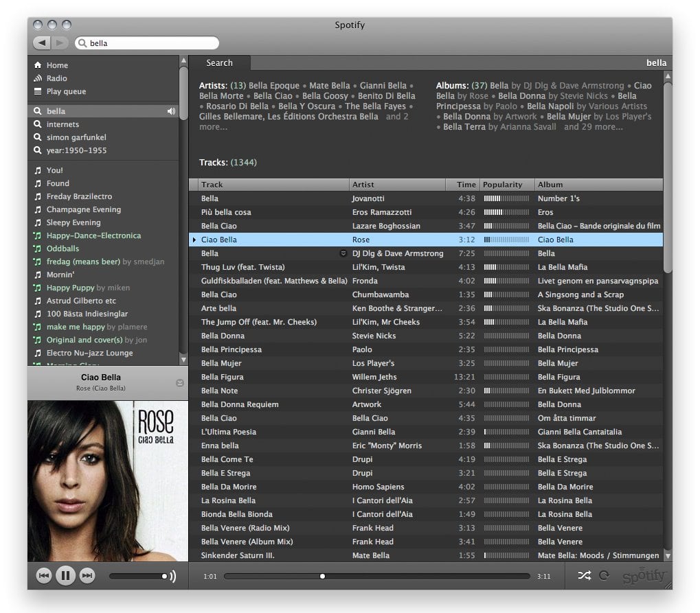The height and width of the screenshot is (613, 700).
Task: Open dropdown arrow on DJ Dlg Bella row
Action: pyautogui.click(x=343, y=253)
